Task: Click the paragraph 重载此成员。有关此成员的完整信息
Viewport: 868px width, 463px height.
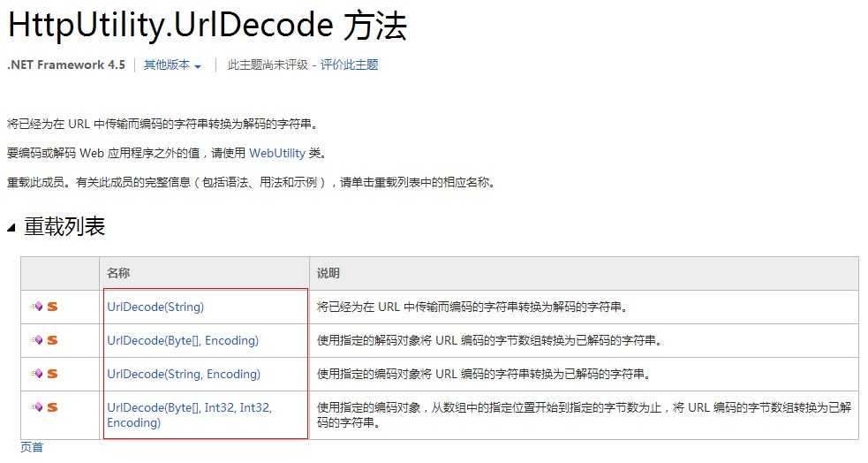Action: 251,182
